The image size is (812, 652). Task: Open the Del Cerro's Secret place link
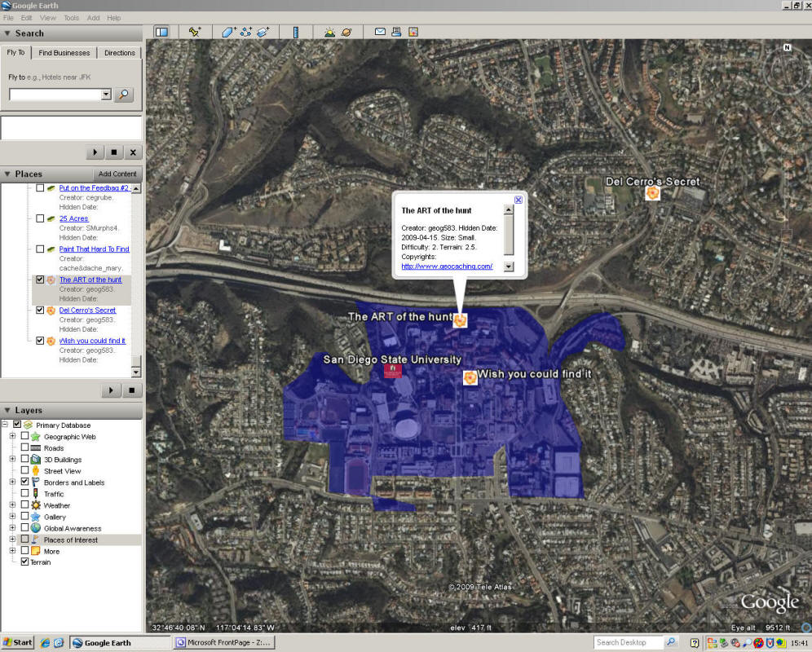click(87, 311)
